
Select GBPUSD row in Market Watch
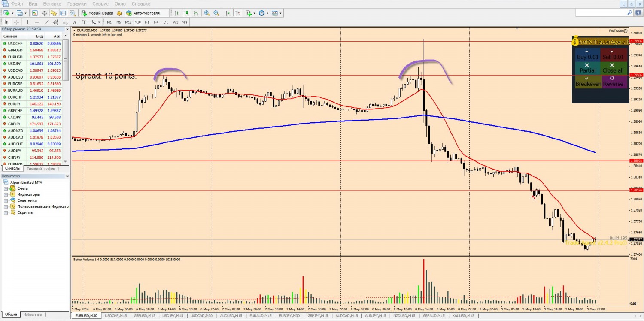click(32, 50)
